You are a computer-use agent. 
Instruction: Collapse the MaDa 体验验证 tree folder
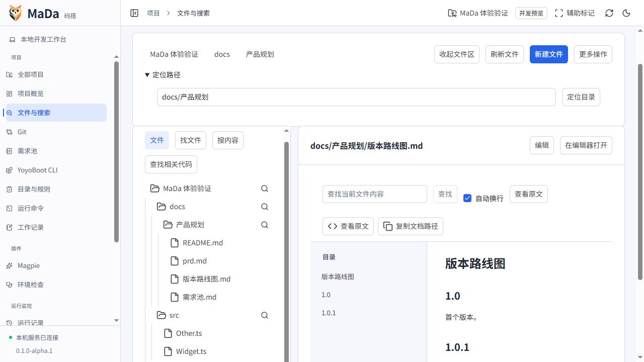pyautogui.click(x=155, y=189)
